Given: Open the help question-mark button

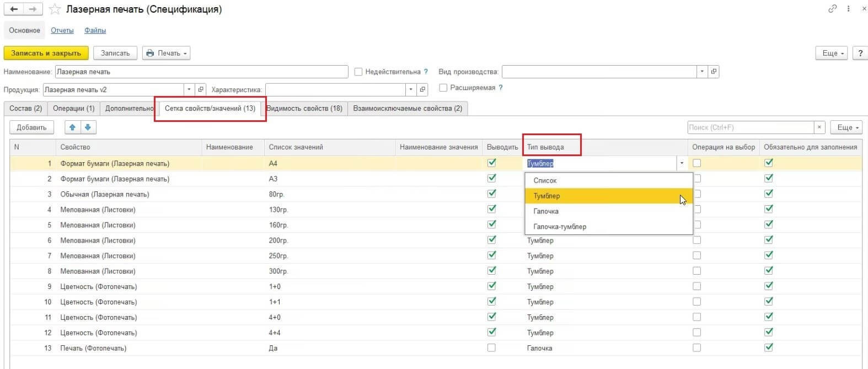Looking at the screenshot, I should [860, 53].
